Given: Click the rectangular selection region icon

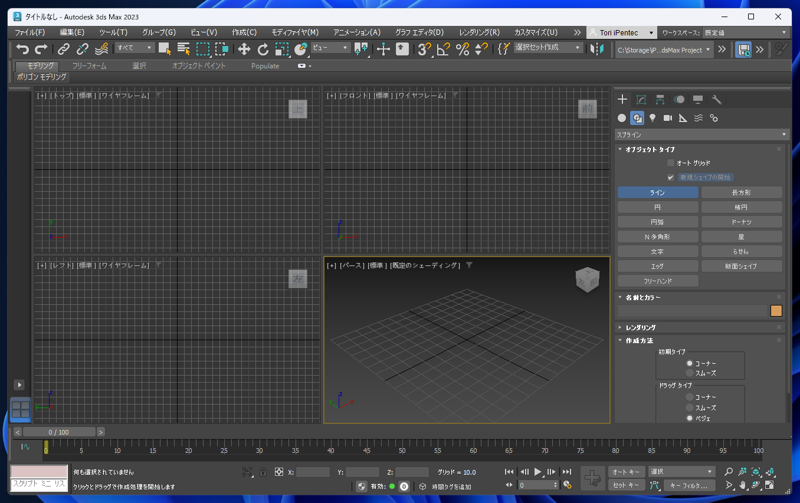Looking at the screenshot, I should [x=203, y=49].
